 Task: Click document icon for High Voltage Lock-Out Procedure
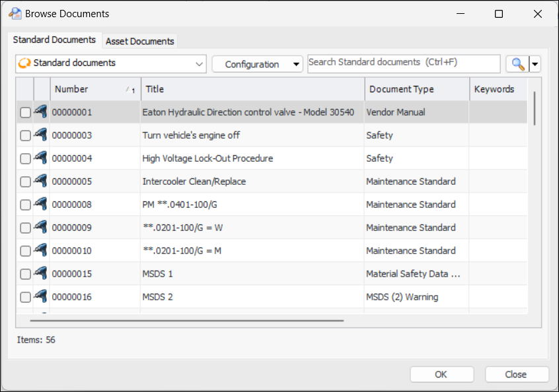41,158
